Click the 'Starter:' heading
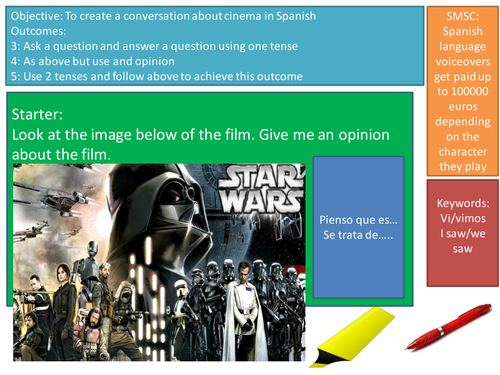This screenshot has height=375, width=500. tap(37, 114)
